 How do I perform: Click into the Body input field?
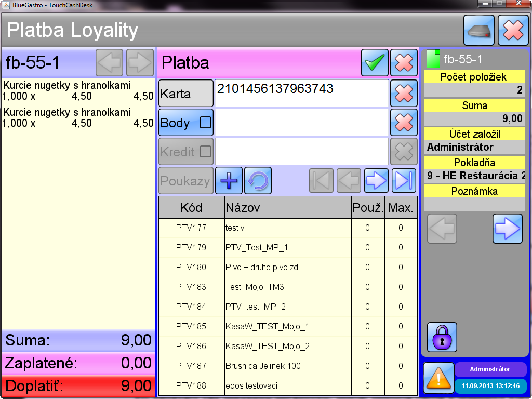[301, 123]
